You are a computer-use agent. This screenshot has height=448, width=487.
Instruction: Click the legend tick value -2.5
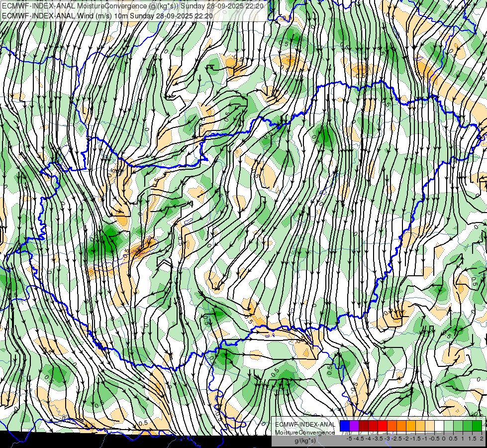pos(396,439)
